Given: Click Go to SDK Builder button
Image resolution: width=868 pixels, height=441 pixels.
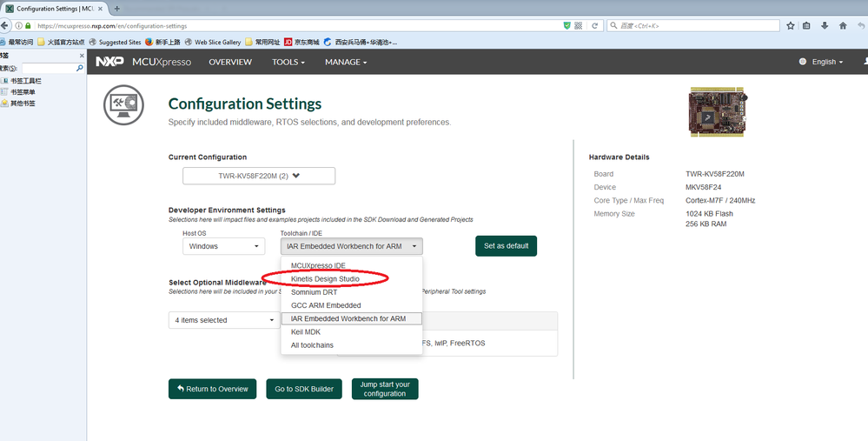Looking at the screenshot, I should (304, 389).
